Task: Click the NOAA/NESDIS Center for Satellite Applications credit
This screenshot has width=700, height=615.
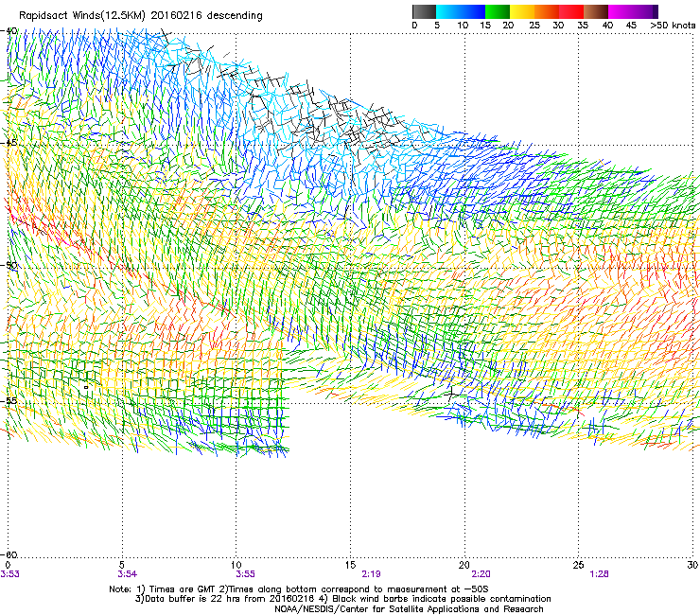Action: click(409, 609)
